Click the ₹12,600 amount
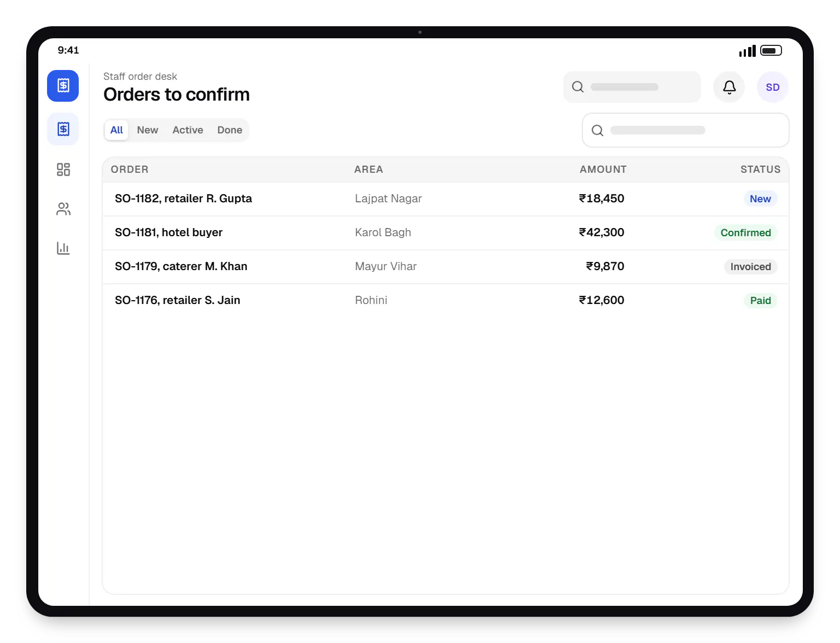The width and height of the screenshot is (840, 643). coord(602,300)
